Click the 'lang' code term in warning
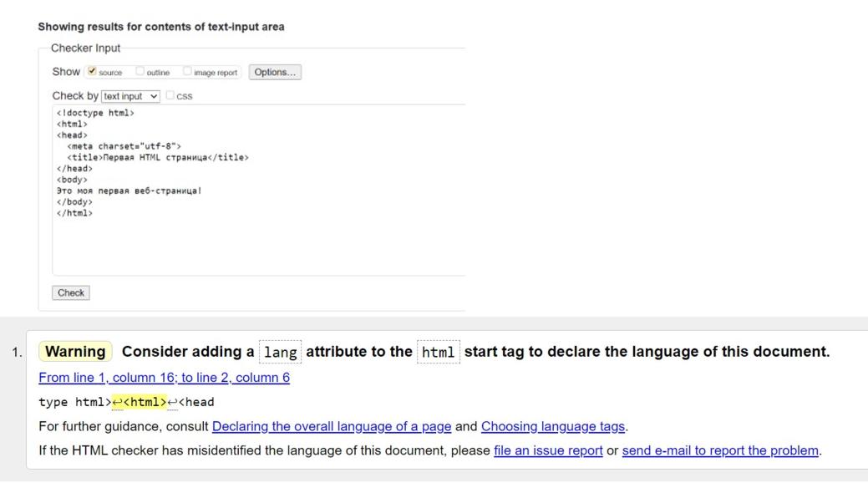 280,352
